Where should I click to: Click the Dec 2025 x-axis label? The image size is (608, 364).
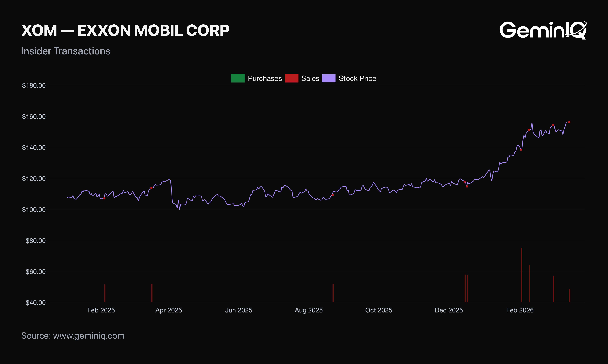449,310
